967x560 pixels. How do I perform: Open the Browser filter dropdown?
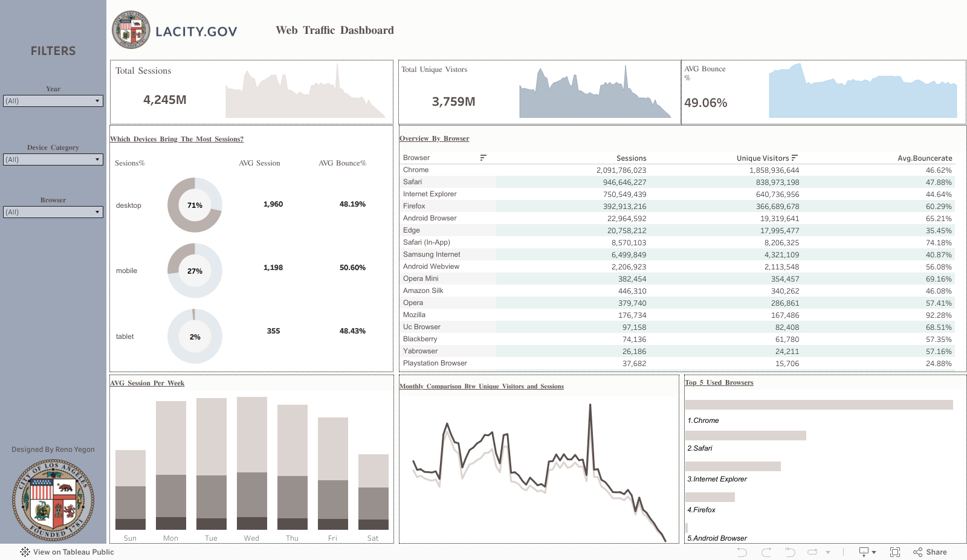[x=53, y=212]
